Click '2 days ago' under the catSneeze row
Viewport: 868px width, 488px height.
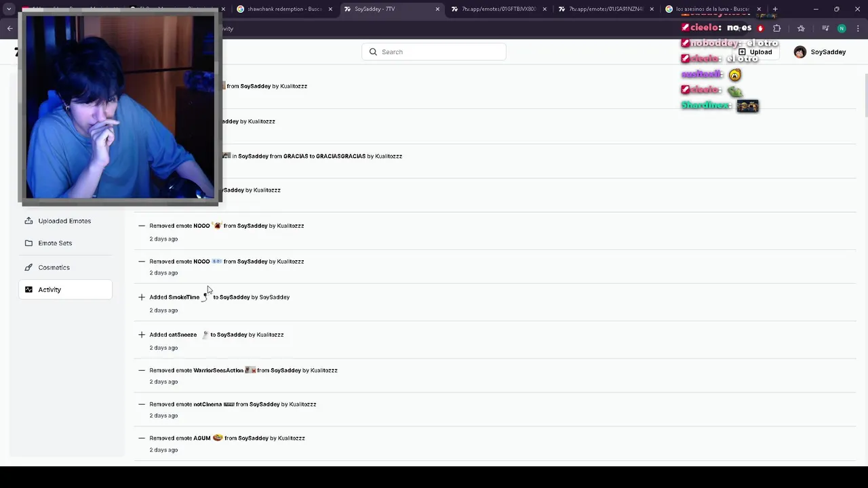[x=163, y=348]
